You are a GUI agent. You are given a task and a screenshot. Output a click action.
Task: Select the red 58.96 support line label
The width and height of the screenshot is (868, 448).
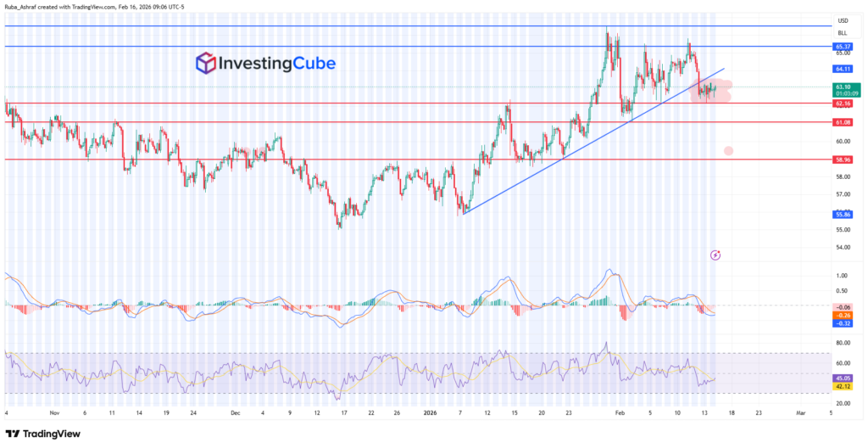tap(843, 160)
